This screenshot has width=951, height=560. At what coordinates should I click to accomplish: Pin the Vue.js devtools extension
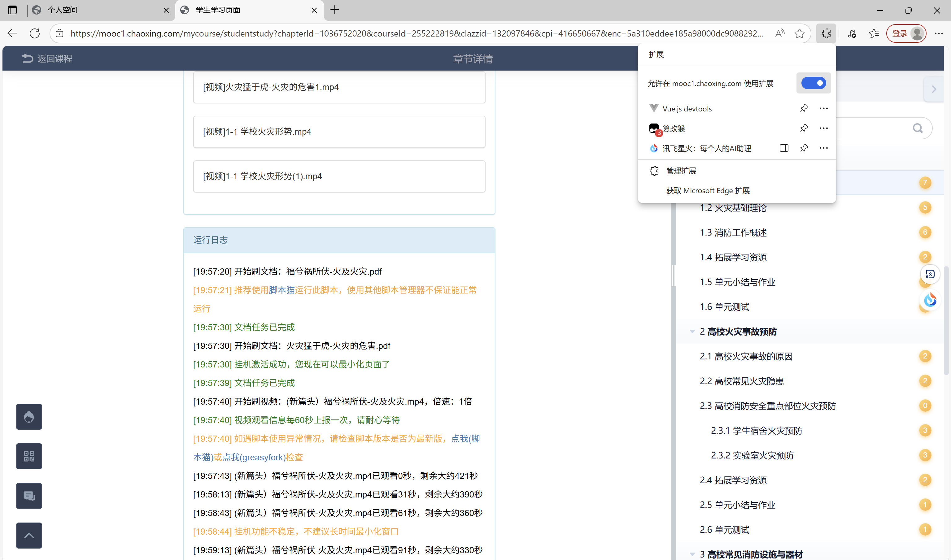tap(804, 109)
